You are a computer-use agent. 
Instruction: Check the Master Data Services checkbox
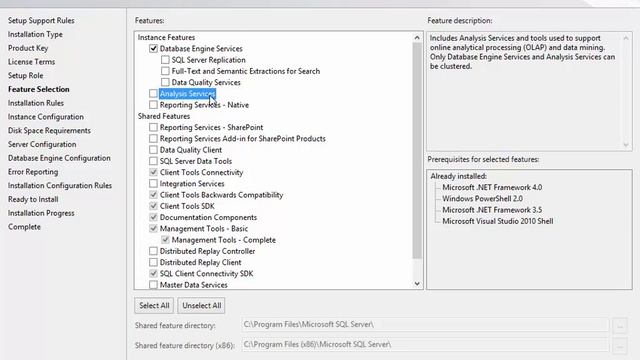coord(153,285)
